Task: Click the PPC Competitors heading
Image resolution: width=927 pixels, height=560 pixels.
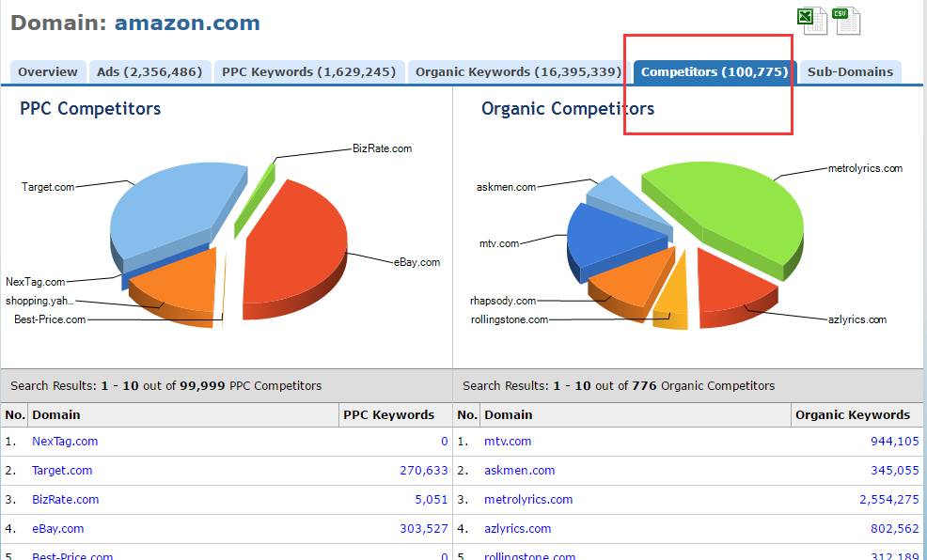Action: pyautogui.click(x=90, y=109)
